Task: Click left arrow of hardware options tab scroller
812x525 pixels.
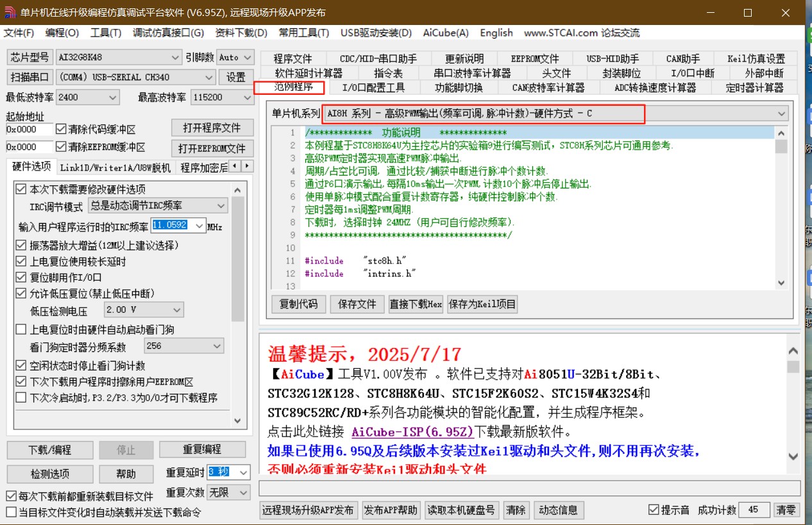Action: click(234, 167)
